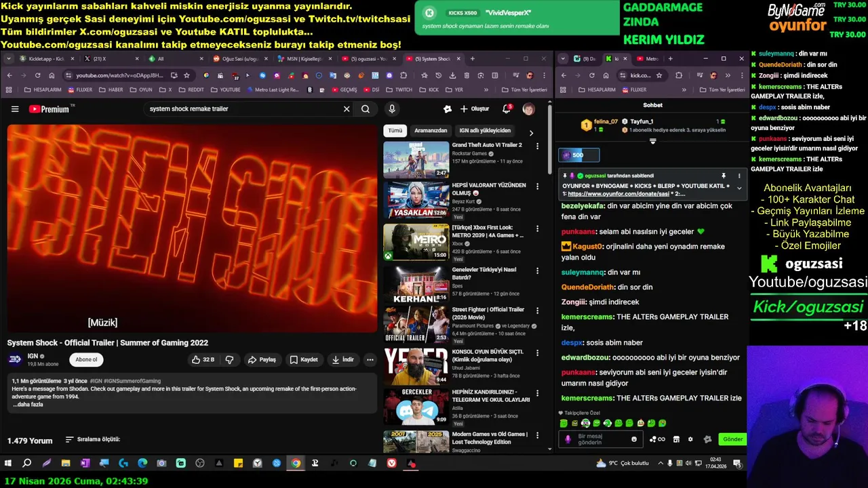Open Grand Theft Auto VI Trailer 2 thumbnail
Screen dimensions: 868x488
point(416,160)
